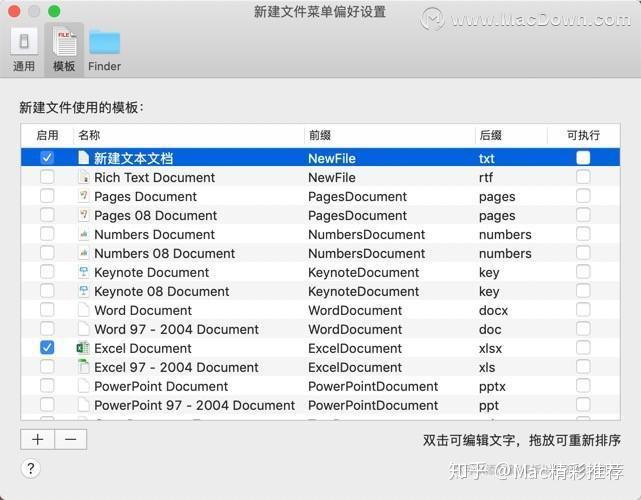Click the Pages Document icon
Image resolution: width=641 pixels, height=500 pixels.
[83, 195]
